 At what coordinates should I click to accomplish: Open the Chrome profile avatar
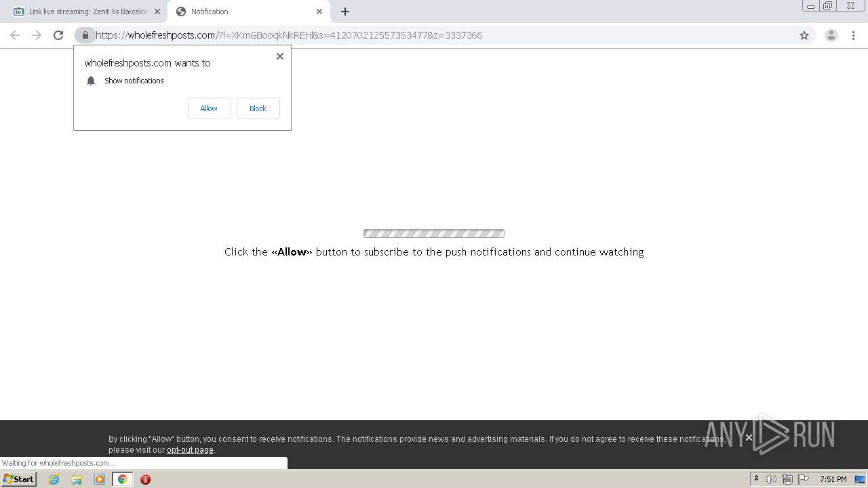pos(831,35)
